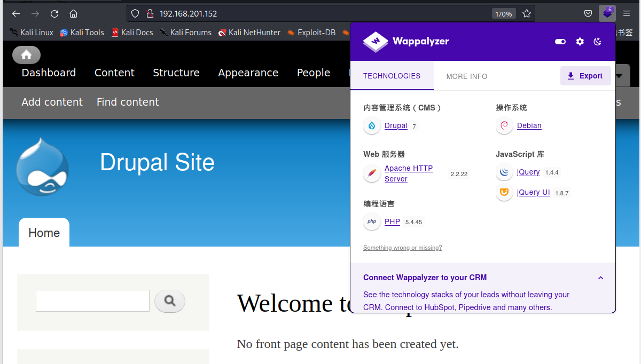The height and width of the screenshot is (364, 641).
Task: Click the Drupal admin home icon
Action: pos(26,55)
